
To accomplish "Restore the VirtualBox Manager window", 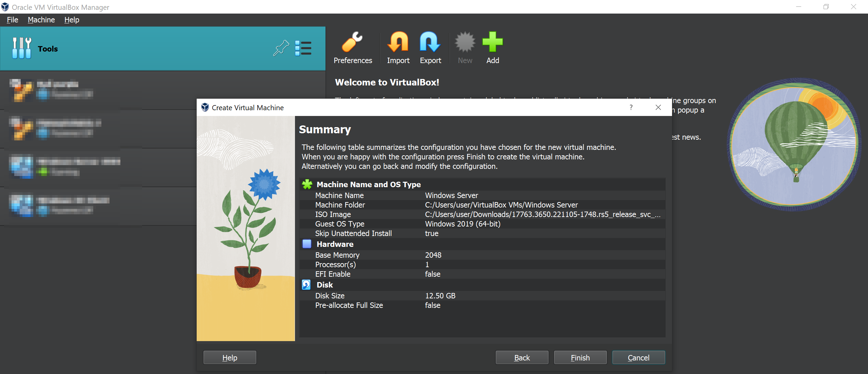I will pyautogui.click(x=826, y=7).
